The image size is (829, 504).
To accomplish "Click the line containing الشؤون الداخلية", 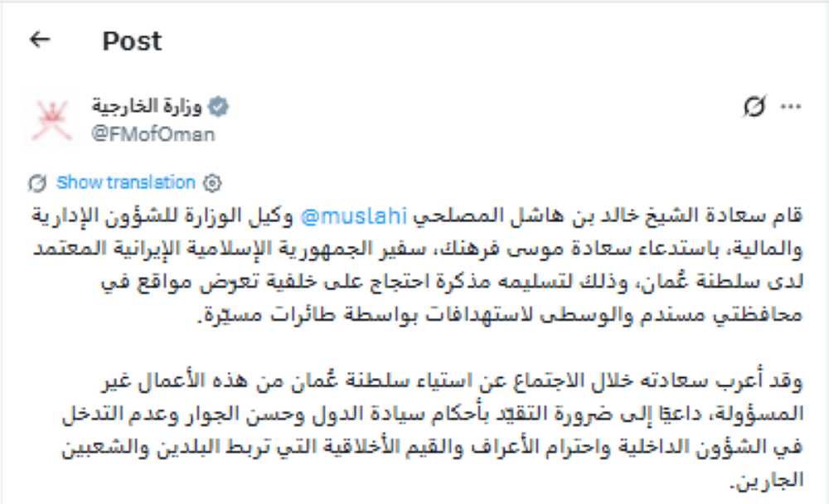I will point(433,448).
